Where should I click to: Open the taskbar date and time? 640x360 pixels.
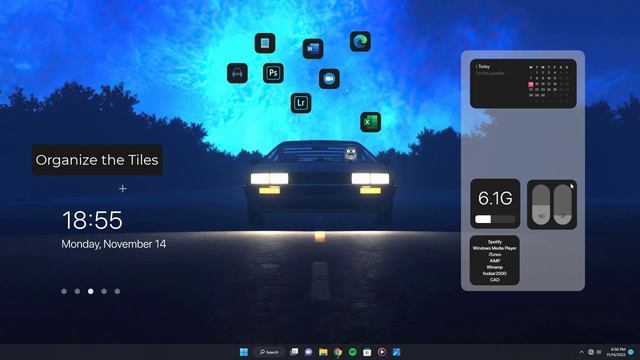pos(616,352)
